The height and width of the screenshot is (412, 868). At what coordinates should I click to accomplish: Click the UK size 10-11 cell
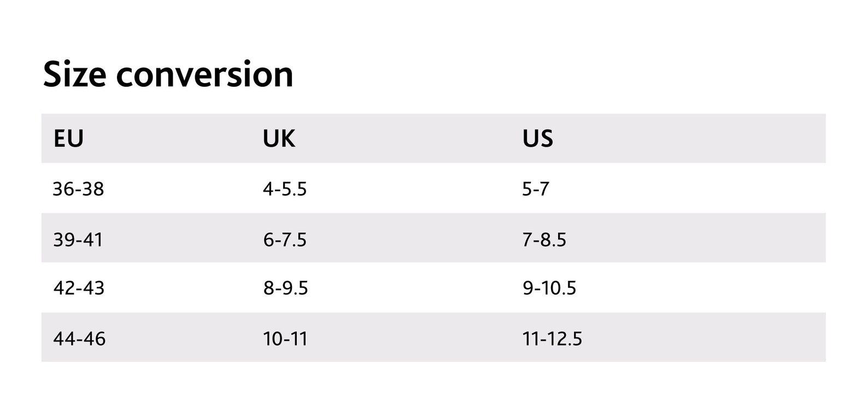(285, 339)
